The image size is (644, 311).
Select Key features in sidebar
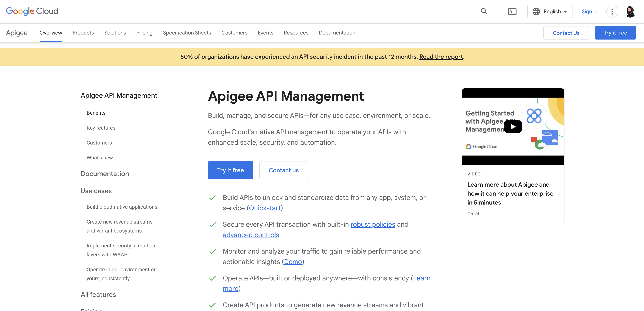[101, 128]
